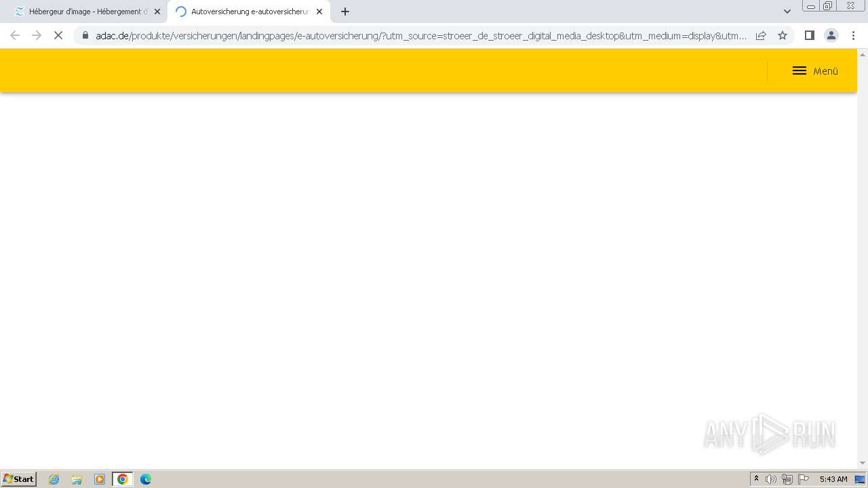Open the Windows Start menu
This screenshot has width=868, height=488.
click(x=19, y=479)
